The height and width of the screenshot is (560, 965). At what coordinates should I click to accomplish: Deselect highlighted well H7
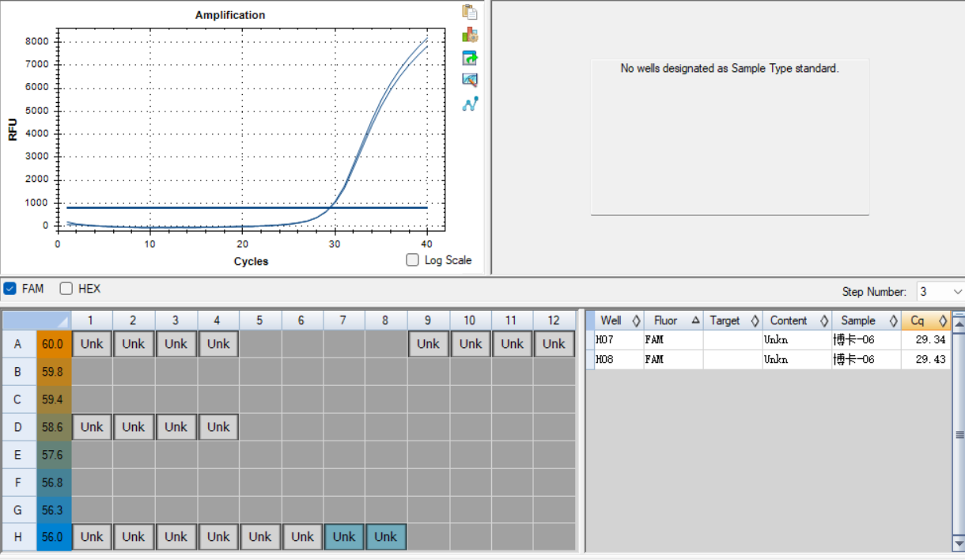click(344, 537)
